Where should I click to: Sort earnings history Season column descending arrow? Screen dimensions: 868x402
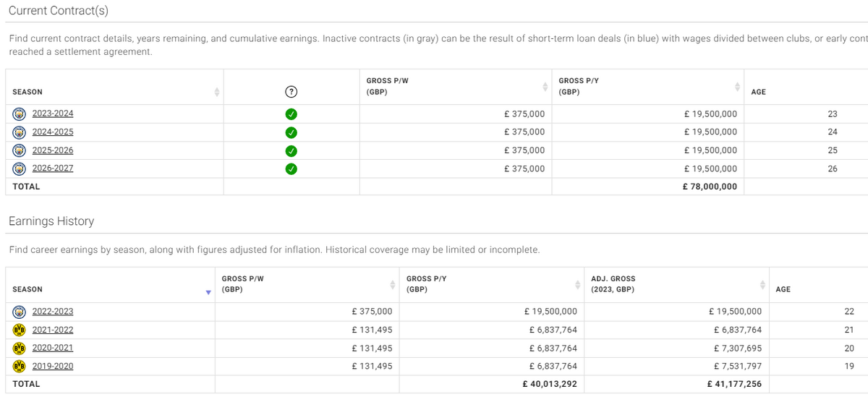coord(208,293)
